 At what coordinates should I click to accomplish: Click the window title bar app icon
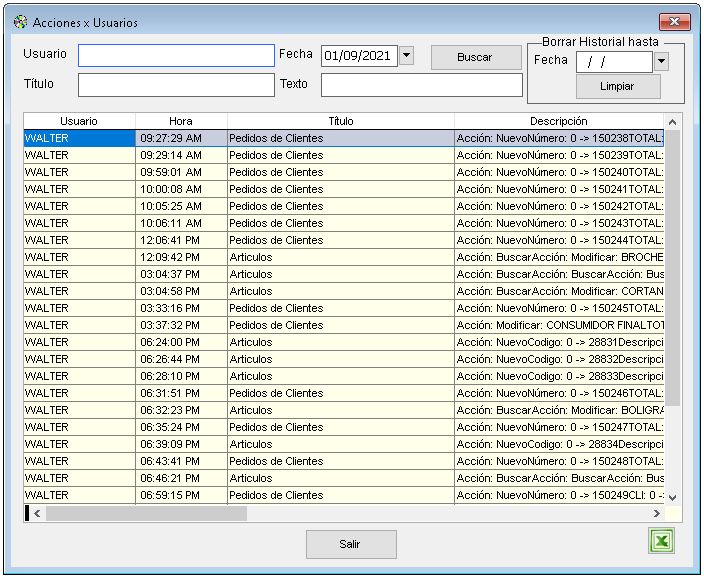pos(20,22)
